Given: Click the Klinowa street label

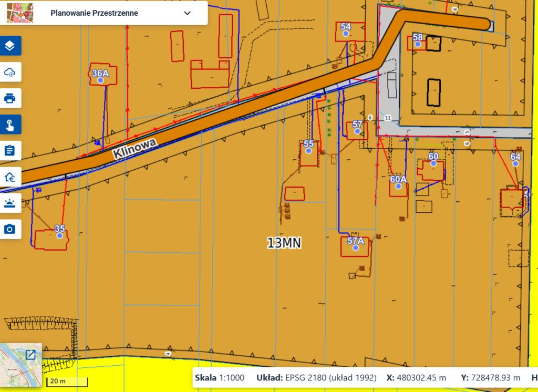Looking at the screenshot, I should pyautogui.click(x=134, y=149).
